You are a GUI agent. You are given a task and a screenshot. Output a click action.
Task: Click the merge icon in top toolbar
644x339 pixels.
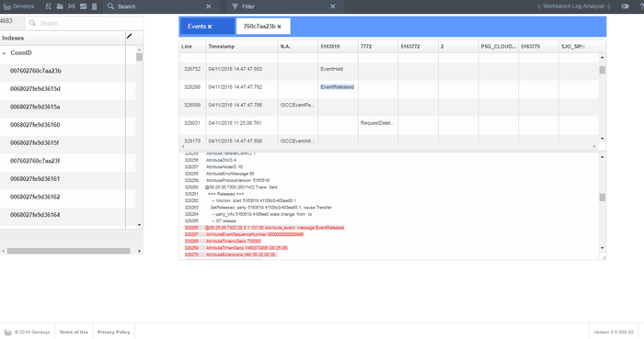tap(72, 6)
